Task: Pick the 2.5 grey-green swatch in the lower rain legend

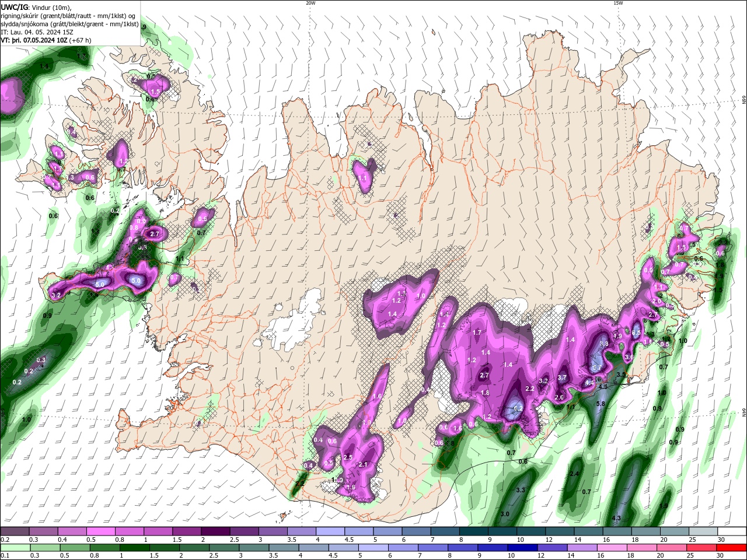Action: pos(224,548)
